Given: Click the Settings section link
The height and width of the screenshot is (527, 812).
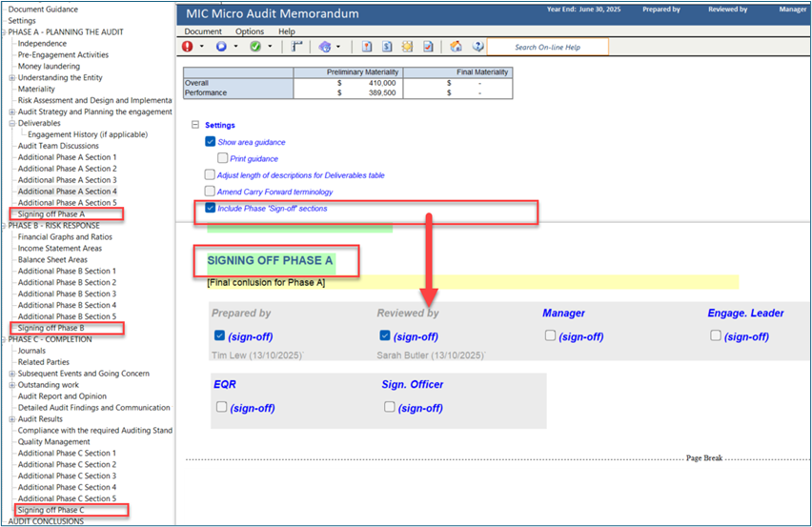Looking at the screenshot, I should [219, 125].
